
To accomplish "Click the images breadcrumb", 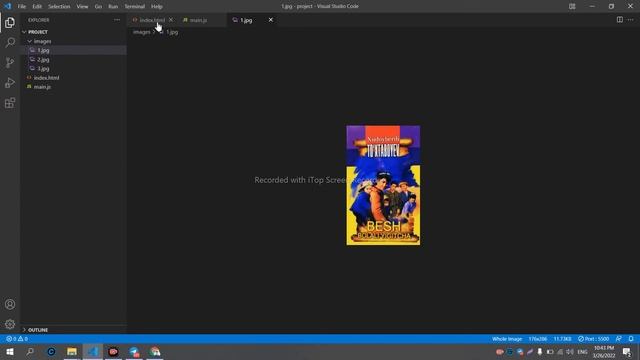I will (142, 32).
